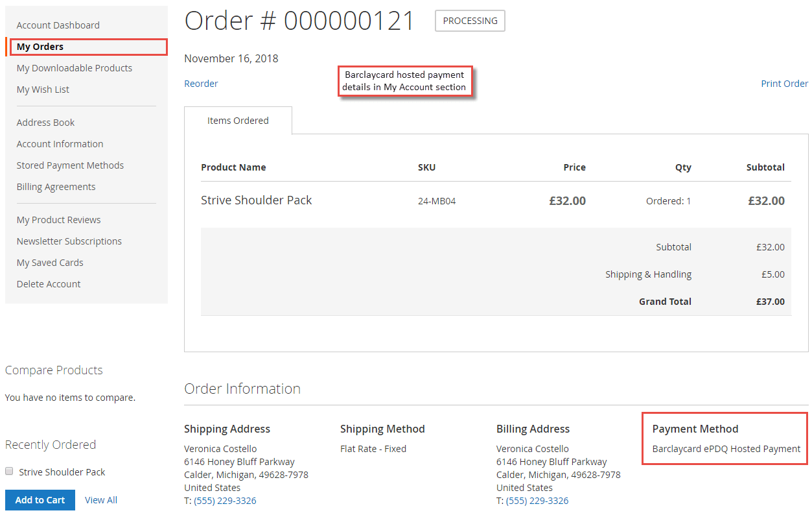Click the Add to Cart button
The width and height of the screenshot is (812, 515).
[x=40, y=499]
